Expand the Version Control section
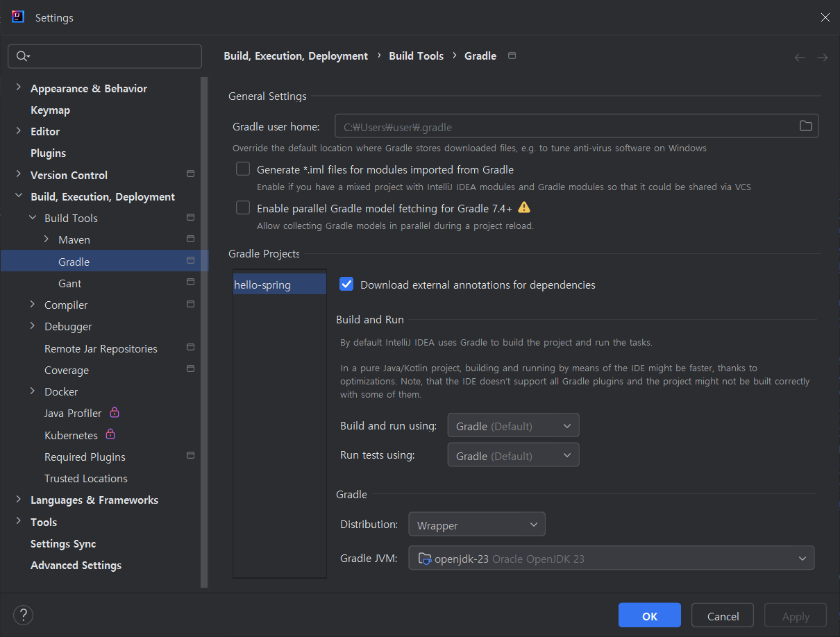This screenshot has width=840, height=637. point(19,174)
